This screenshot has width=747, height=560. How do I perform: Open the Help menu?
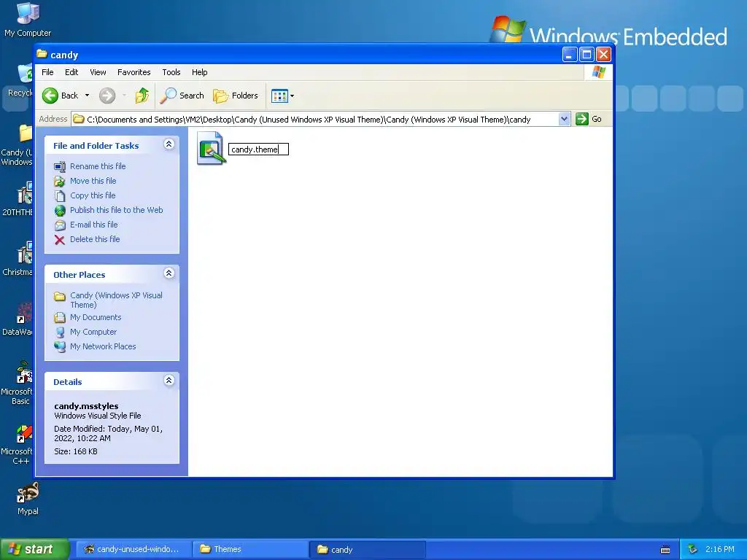point(200,72)
